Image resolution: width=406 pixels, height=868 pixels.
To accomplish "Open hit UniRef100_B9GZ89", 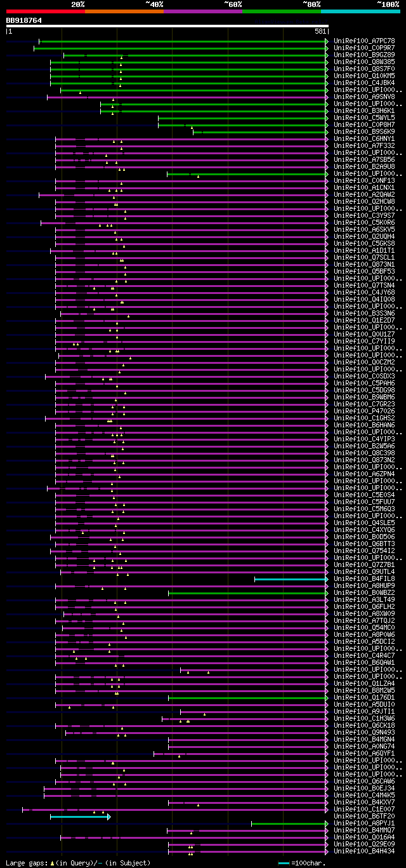I will [364, 55].
